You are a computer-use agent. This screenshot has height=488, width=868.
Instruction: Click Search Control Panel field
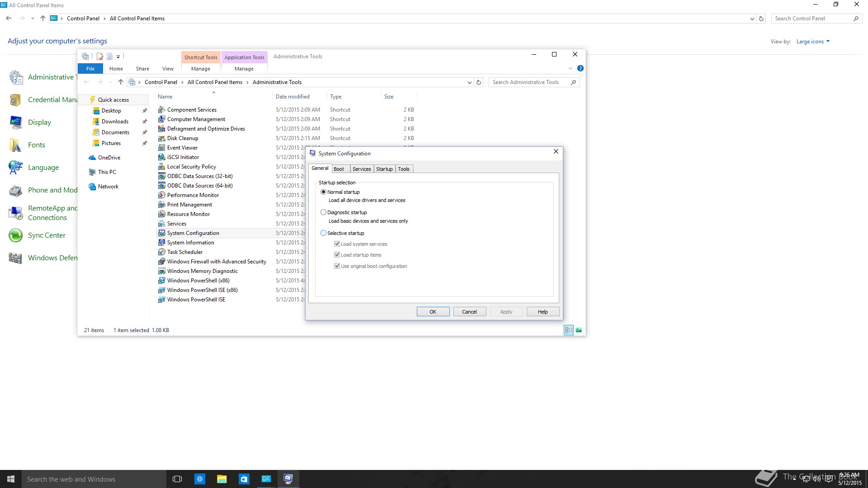coord(816,19)
